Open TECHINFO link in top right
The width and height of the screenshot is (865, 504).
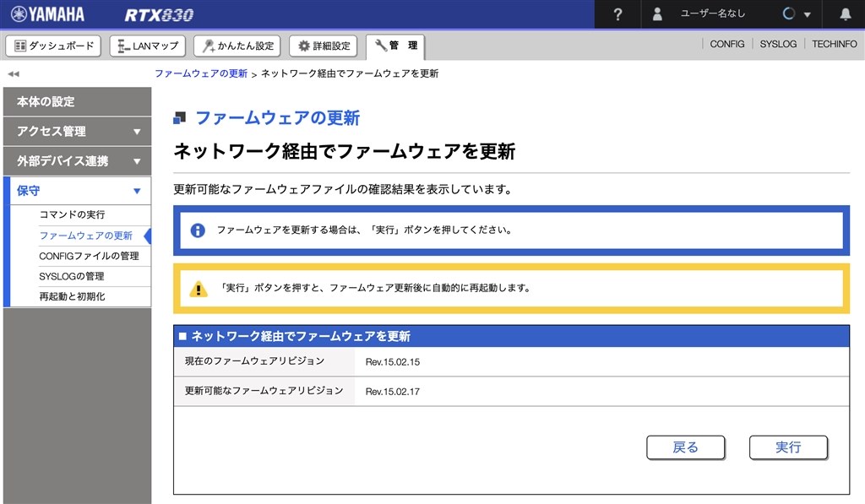click(x=834, y=44)
